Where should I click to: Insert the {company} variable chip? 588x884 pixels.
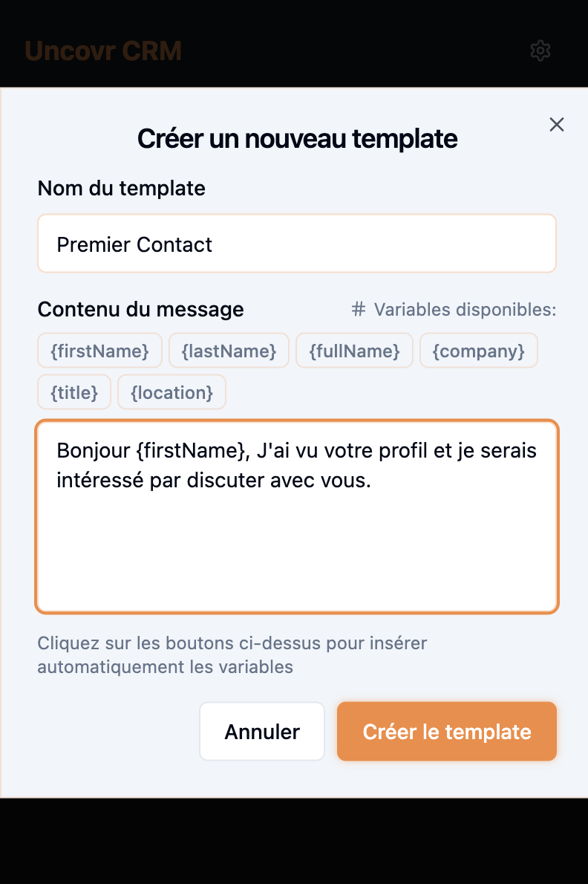point(479,351)
